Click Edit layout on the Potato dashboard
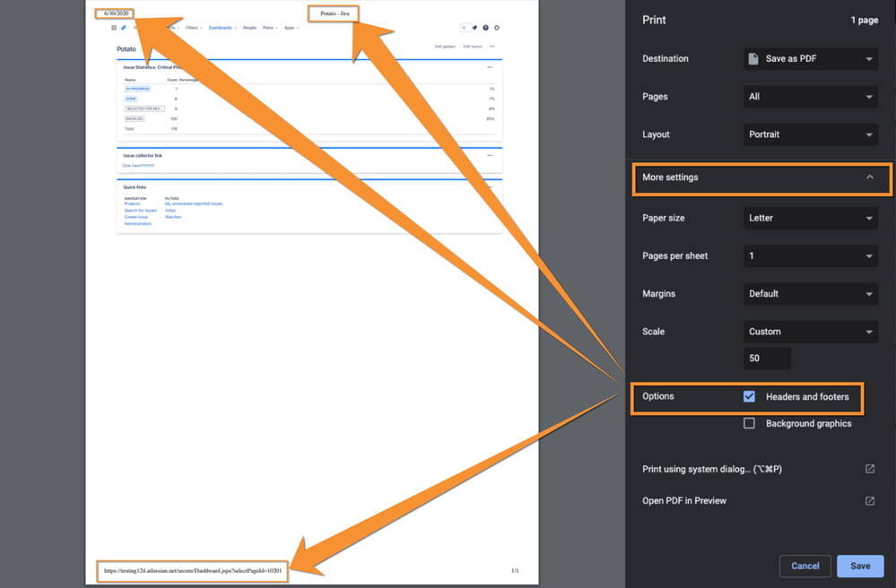The width and height of the screenshot is (896, 588). click(x=473, y=47)
